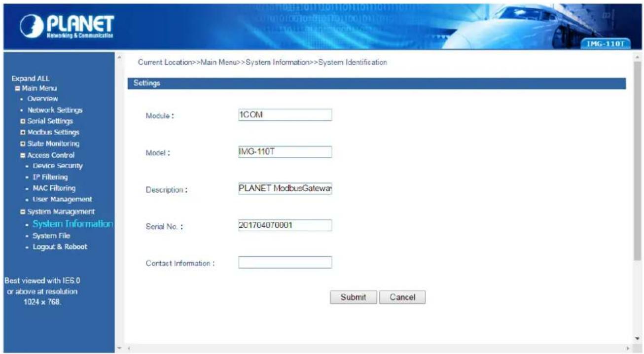The height and width of the screenshot is (354, 644).
Task: Open System File page
Action: (51, 236)
